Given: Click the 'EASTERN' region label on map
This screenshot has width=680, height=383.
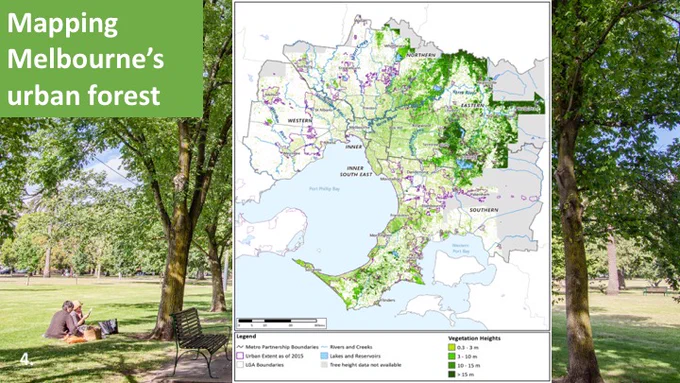Looking at the screenshot, I should point(472,105).
